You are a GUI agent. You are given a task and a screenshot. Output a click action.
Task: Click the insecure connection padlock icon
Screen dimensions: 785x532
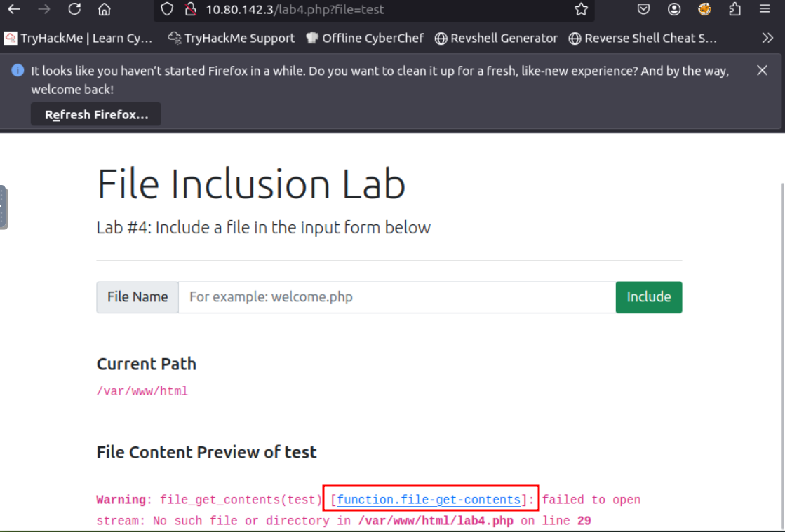click(189, 9)
